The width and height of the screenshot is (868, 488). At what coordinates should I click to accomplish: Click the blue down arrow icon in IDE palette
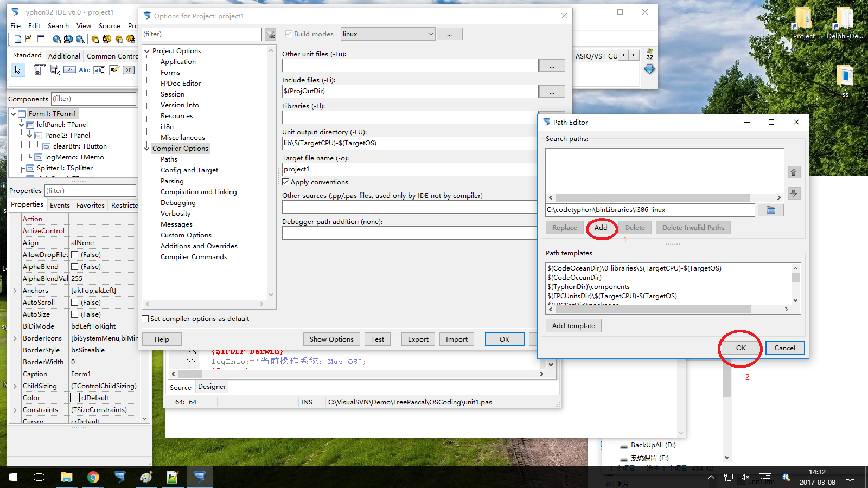[649, 69]
